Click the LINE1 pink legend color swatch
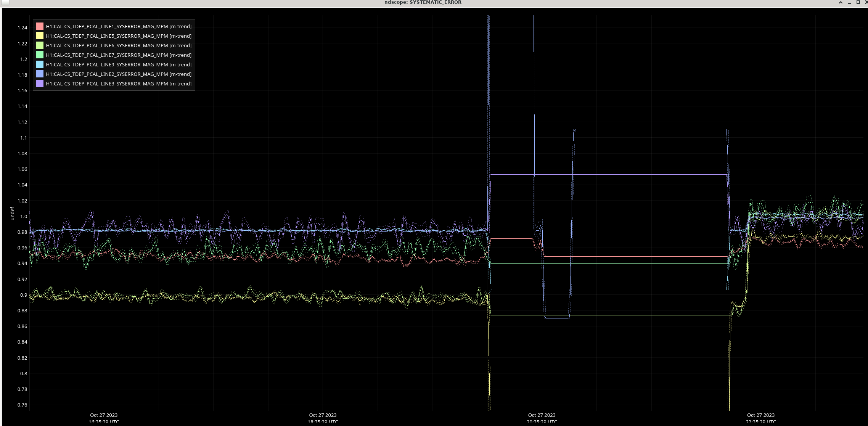Screen dimensions: 868x426 pyautogui.click(x=40, y=26)
